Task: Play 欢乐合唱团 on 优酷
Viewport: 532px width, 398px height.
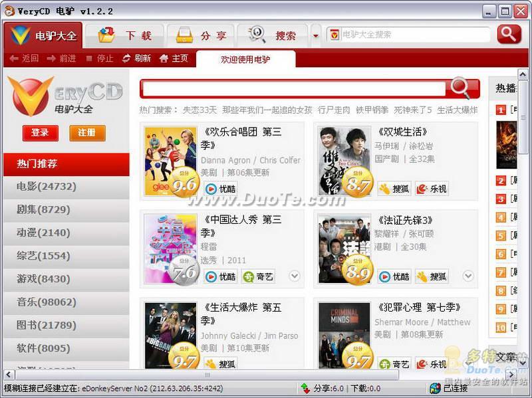Action: (x=221, y=189)
